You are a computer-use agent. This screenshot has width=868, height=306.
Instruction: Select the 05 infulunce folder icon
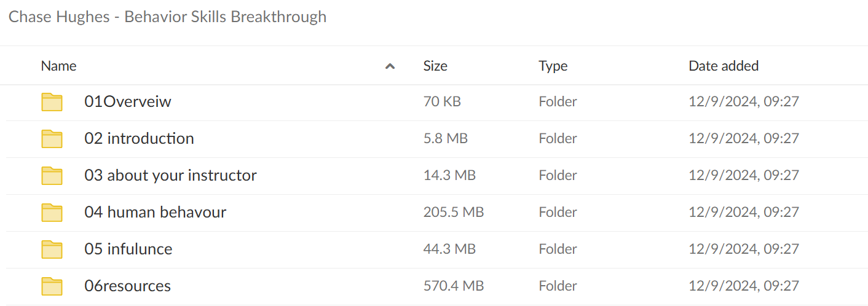[x=52, y=249]
